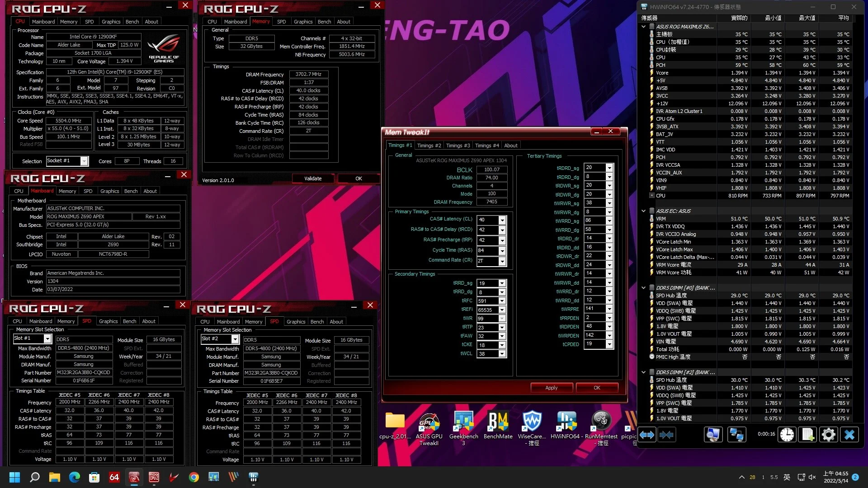This screenshot has width=868, height=488.
Task: Open Bench tab in CPU-Z memory window
Action: [324, 22]
